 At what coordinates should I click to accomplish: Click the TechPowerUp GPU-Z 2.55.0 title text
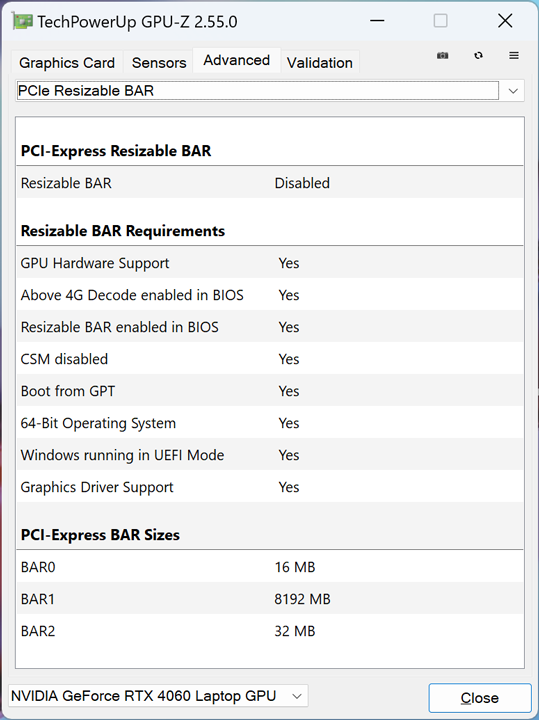(137, 22)
